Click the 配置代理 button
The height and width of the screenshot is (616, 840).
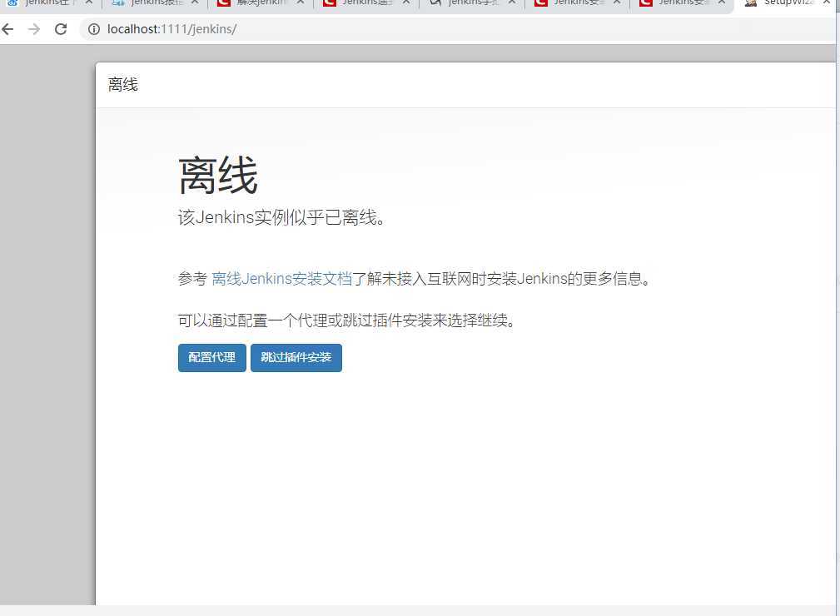tap(212, 357)
